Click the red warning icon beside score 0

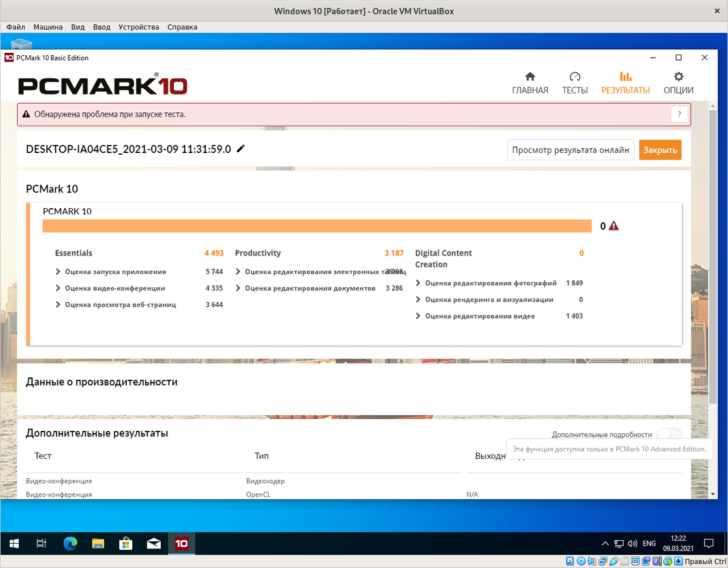point(613,226)
